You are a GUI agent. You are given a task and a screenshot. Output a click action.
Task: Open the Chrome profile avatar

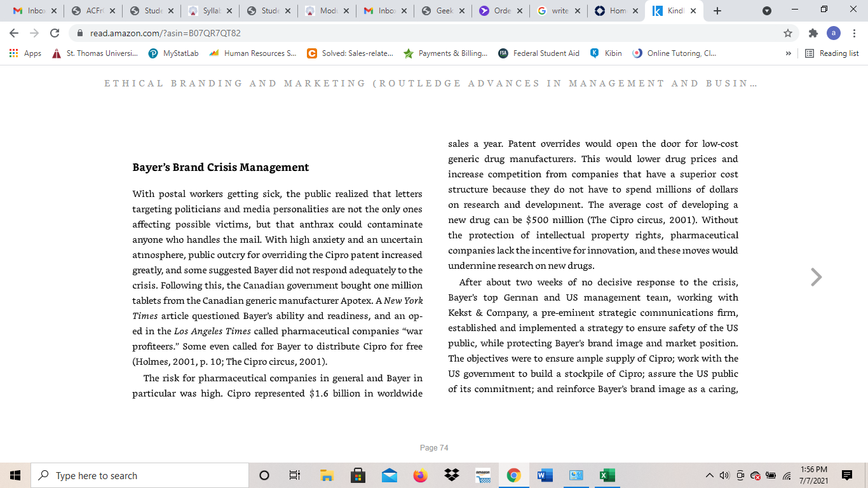coord(834,33)
